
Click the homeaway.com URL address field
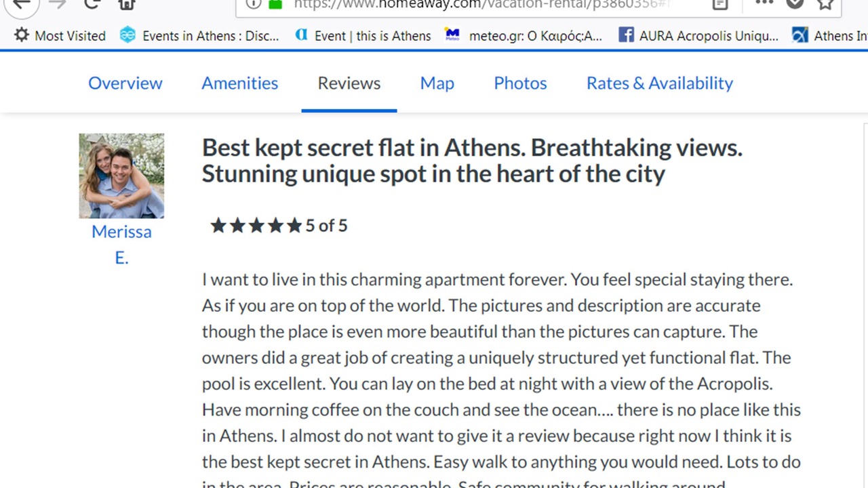click(x=475, y=4)
